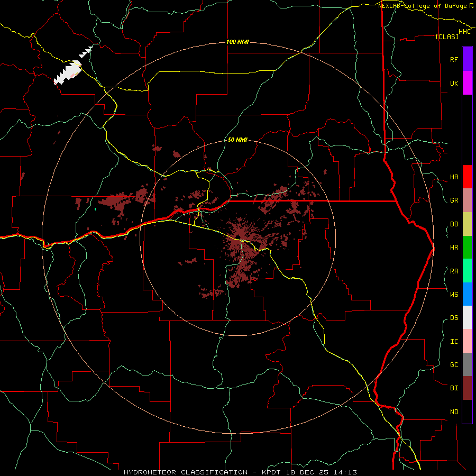
Task: Click the 'HR' legend label
Action: pyautogui.click(x=454, y=248)
